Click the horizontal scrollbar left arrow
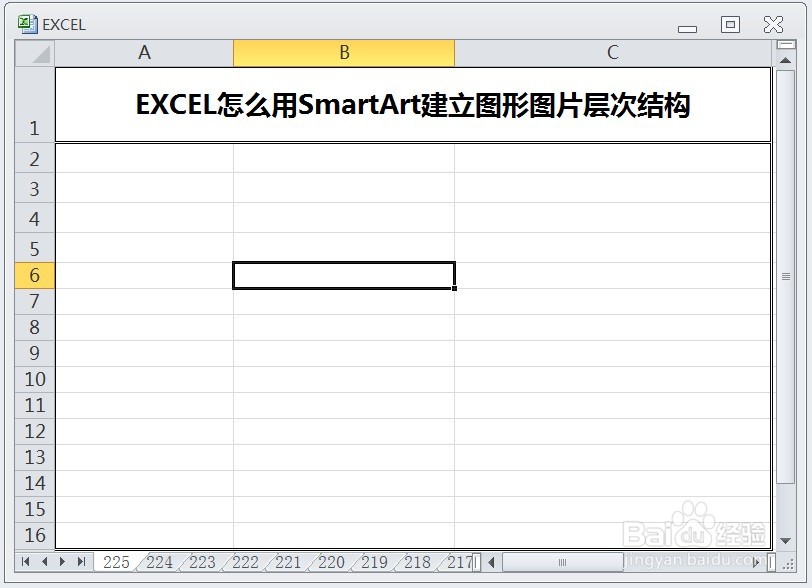This screenshot has height=588, width=812. point(491,562)
